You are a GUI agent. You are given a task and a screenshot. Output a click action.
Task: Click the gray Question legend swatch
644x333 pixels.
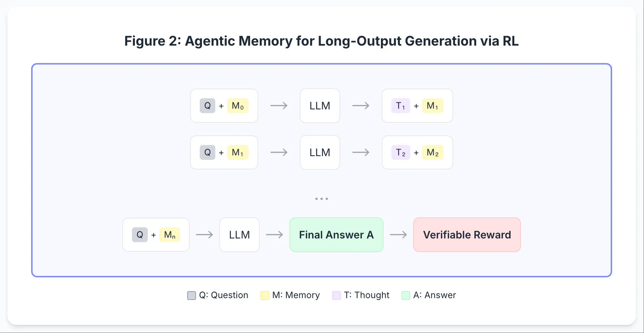click(192, 296)
